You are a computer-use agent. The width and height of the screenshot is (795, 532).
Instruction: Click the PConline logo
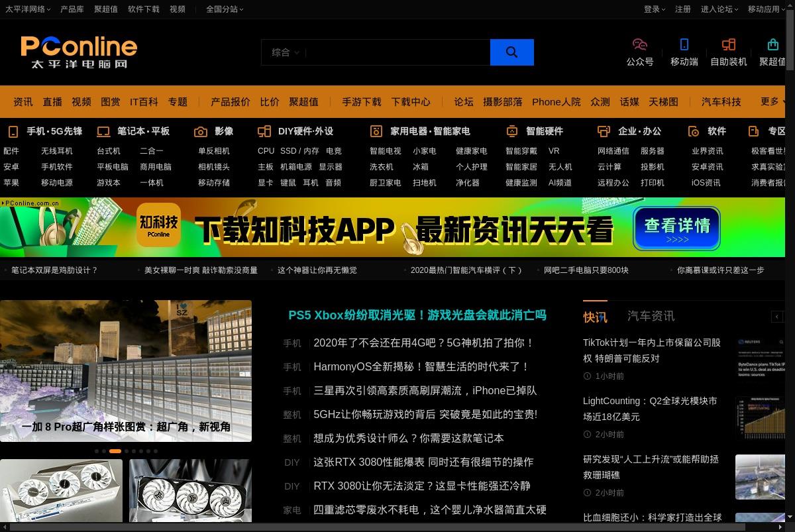[79, 52]
